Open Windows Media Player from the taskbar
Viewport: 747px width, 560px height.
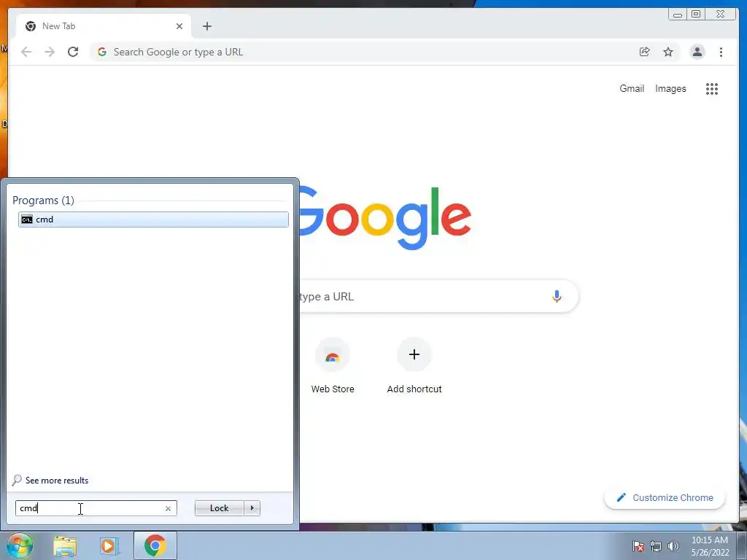tap(108, 546)
